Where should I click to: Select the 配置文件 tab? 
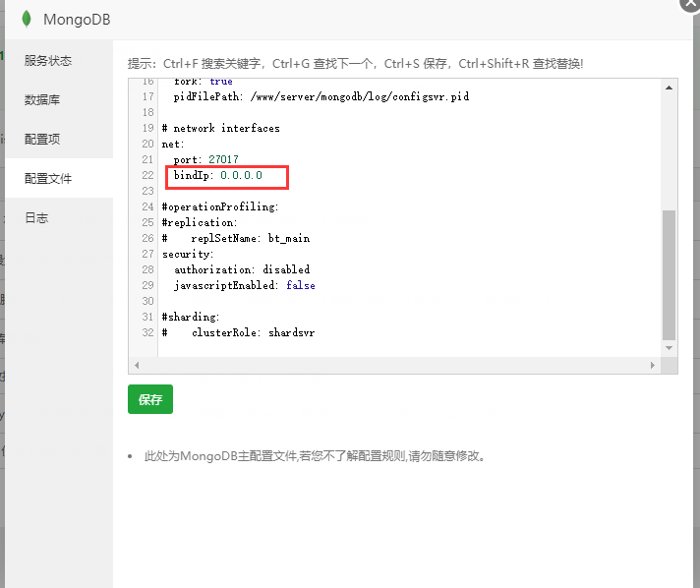59,178
